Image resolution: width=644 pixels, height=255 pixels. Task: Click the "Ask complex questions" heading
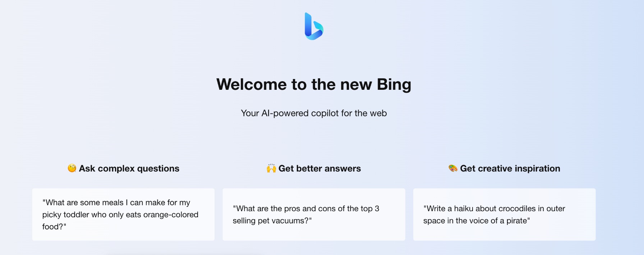click(x=129, y=168)
